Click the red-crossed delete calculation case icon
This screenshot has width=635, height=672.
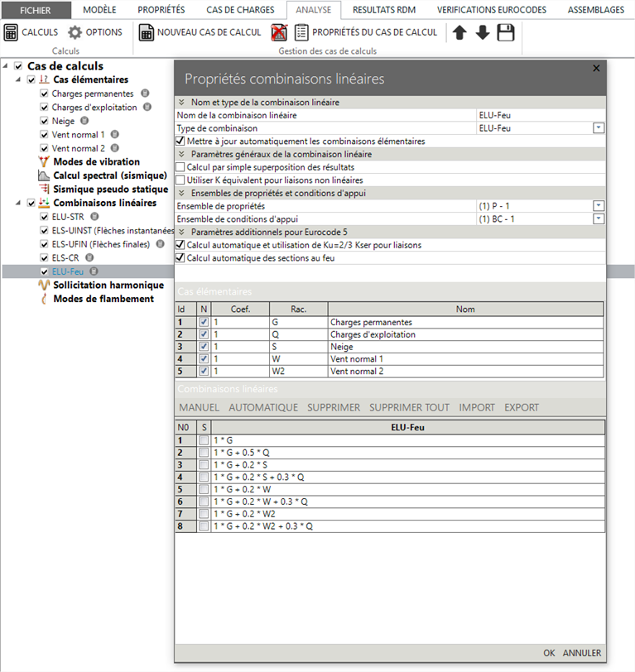(279, 32)
